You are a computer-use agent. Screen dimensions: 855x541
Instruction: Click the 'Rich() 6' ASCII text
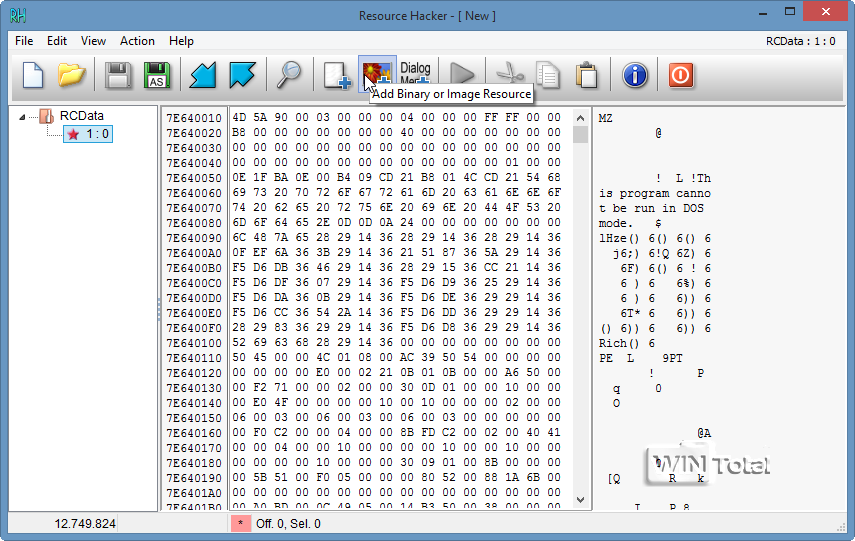627,343
